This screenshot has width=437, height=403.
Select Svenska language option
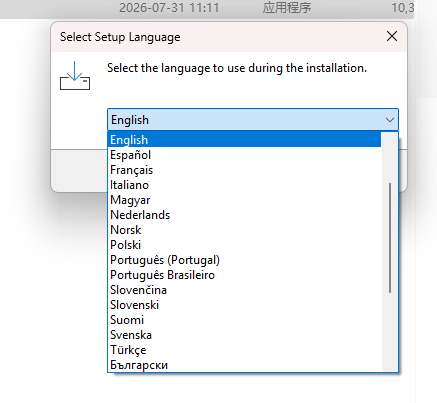(244, 335)
